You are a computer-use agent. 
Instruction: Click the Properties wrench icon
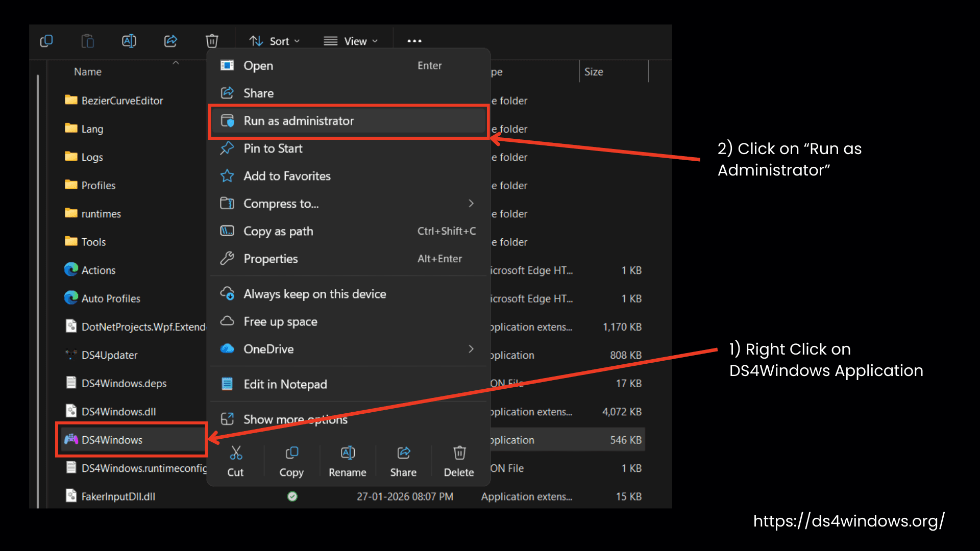coord(227,259)
